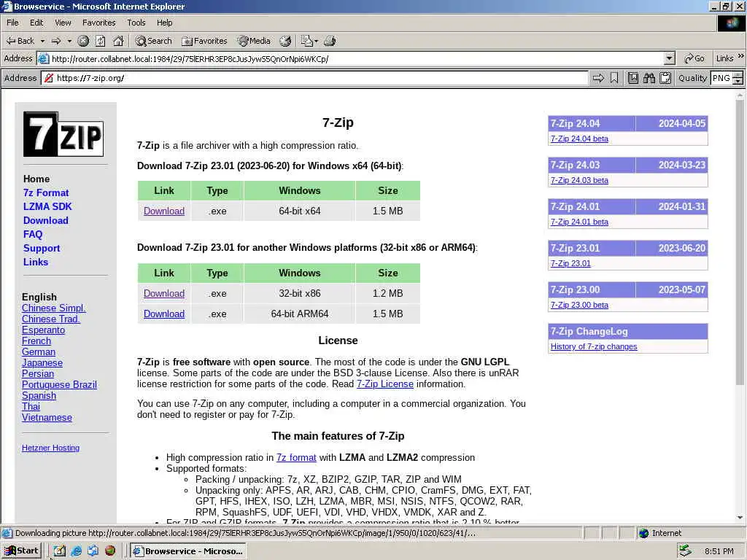Click the 7-Zip License link

(x=385, y=384)
